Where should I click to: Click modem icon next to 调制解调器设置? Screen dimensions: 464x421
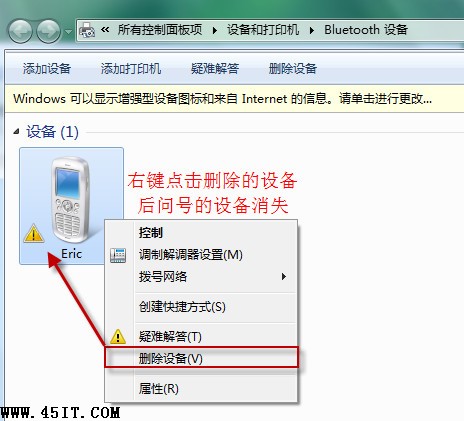[x=118, y=255]
